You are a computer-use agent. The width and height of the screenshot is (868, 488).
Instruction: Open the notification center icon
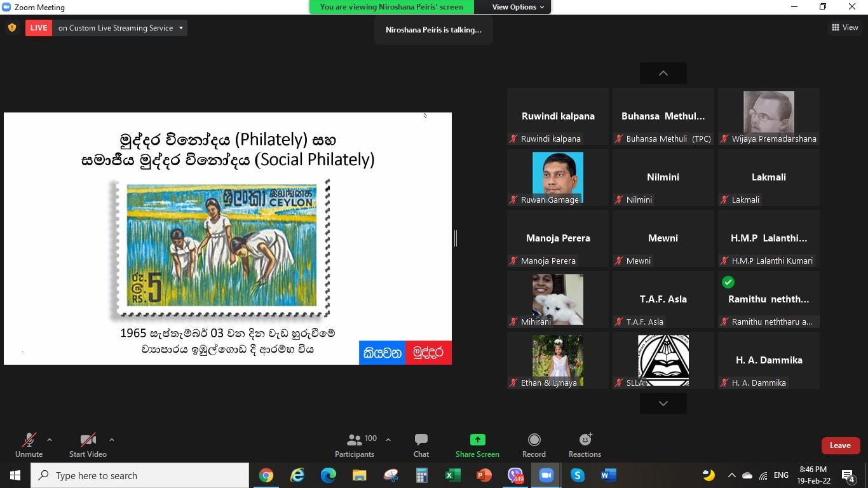pos(848,475)
